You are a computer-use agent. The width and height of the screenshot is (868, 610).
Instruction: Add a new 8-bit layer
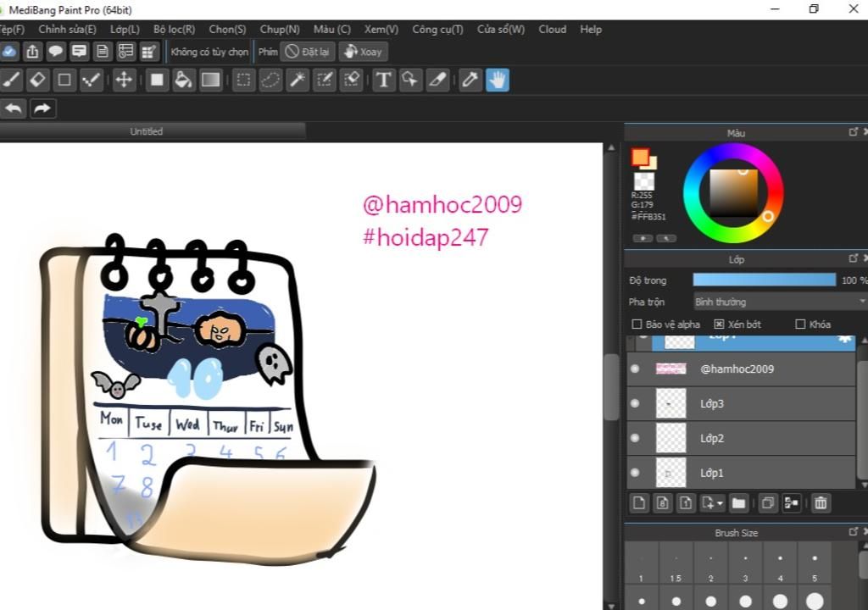click(x=662, y=503)
